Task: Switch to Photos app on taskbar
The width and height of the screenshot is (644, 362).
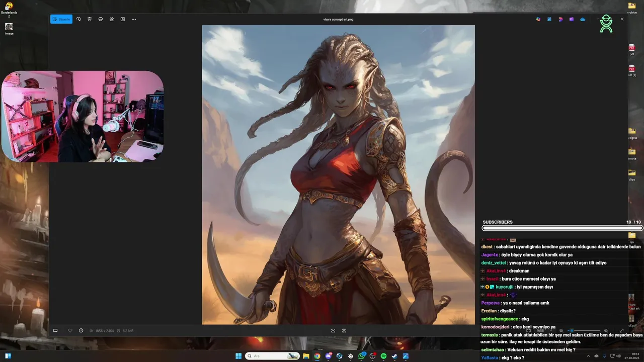Action: 406,356
